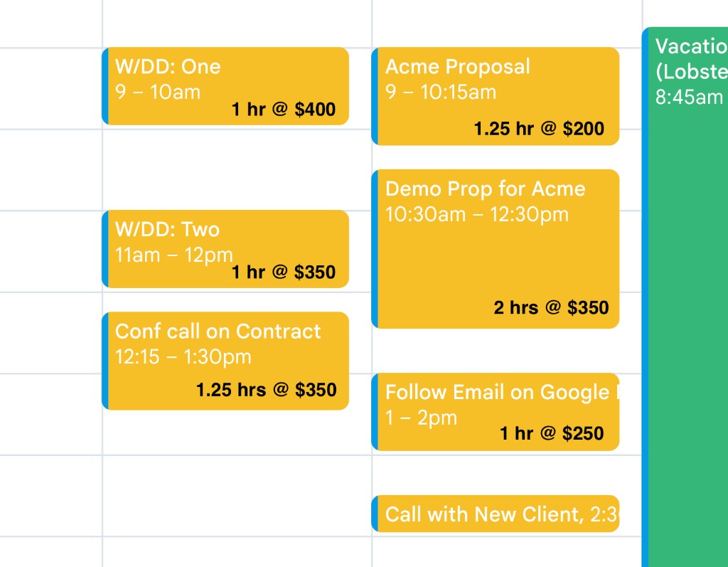The height and width of the screenshot is (567, 728).
Task: Click the blue strip on the Vacation event
Action: pos(644,285)
